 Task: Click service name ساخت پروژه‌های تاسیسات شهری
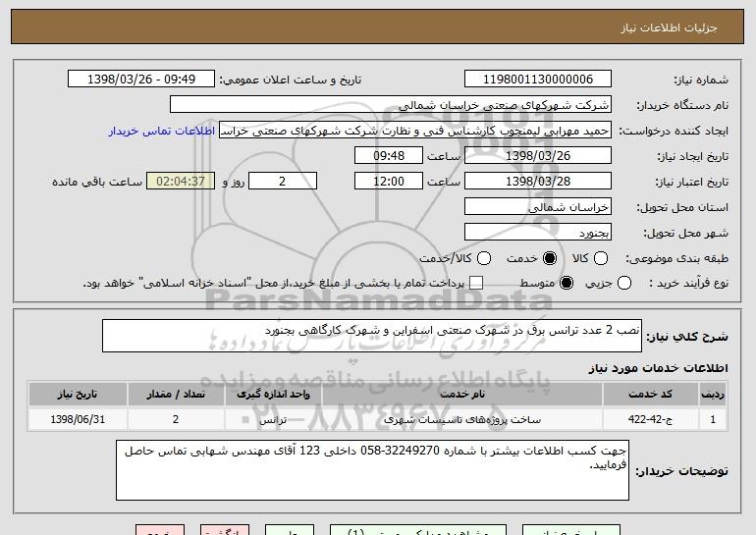[x=462, y=419]
